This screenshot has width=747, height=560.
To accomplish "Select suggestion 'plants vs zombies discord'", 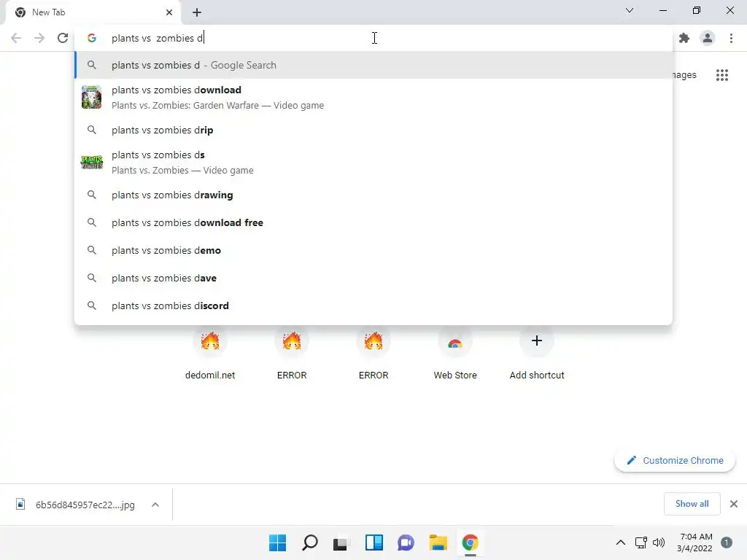I will pos(373,306).
